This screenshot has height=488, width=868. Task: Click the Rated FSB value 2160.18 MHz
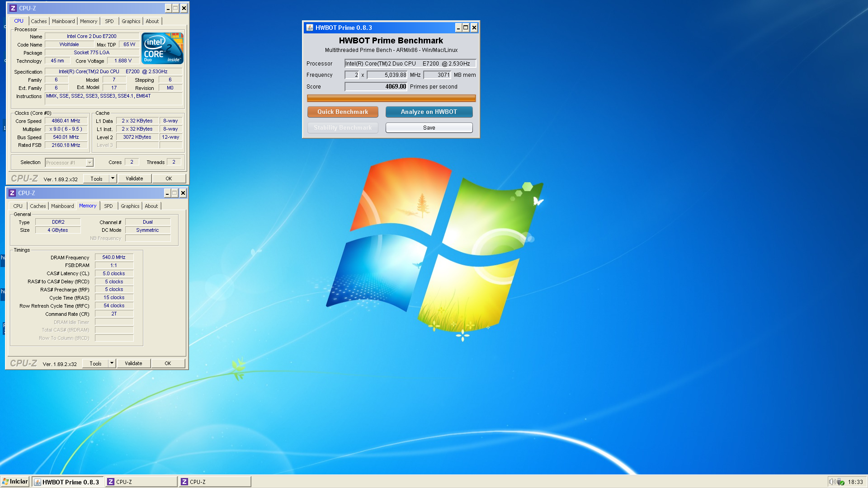pyautogui.click(x=66, y=145)
